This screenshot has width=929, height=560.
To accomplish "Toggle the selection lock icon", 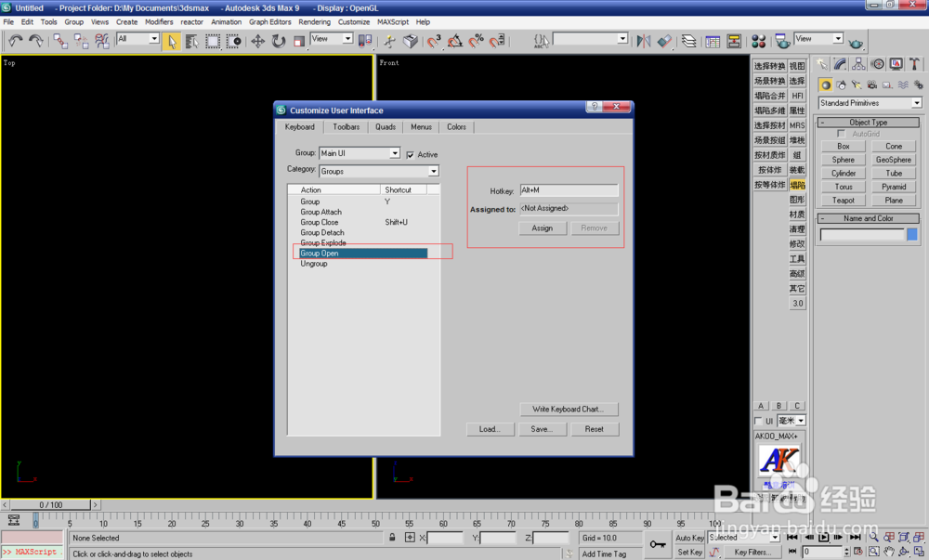I will [392, 538].
